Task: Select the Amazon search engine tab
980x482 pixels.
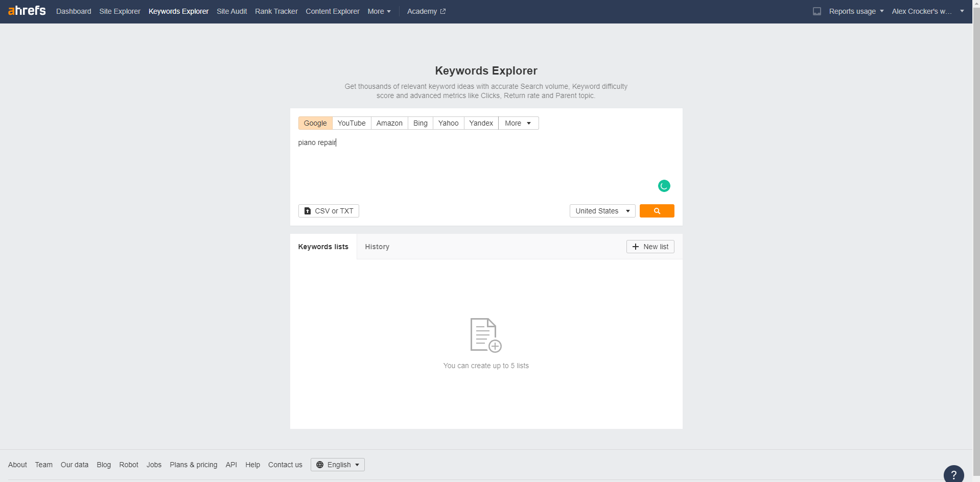Action: pyautogui.click(x=389, y=123)
